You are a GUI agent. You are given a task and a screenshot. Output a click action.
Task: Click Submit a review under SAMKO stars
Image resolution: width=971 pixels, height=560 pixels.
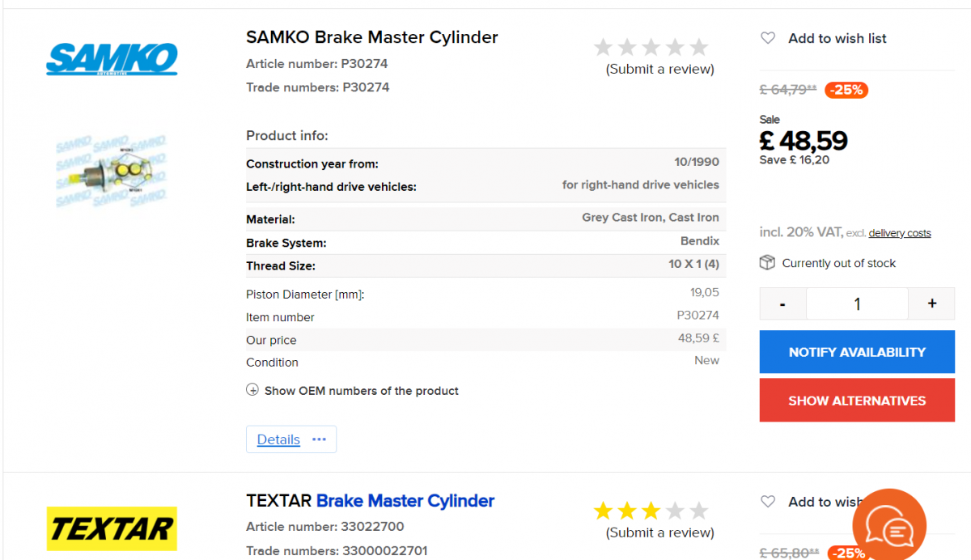[x=660, y=69]
